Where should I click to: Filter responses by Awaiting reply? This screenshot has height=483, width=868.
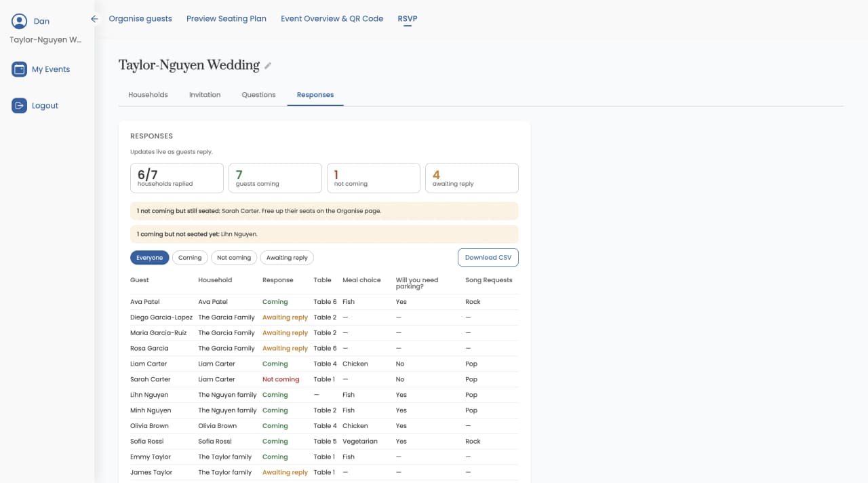pos(287,258)
